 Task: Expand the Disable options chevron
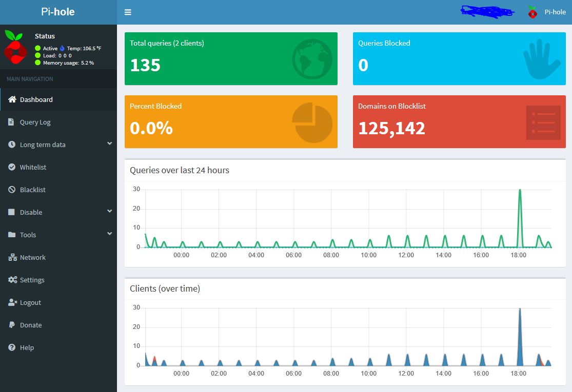pos(109,212)
